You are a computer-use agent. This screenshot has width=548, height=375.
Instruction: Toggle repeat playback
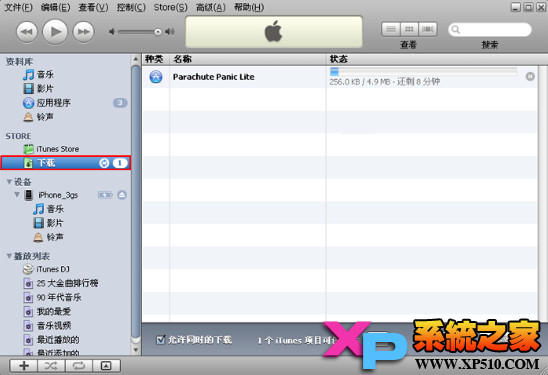tap(79, 366)
